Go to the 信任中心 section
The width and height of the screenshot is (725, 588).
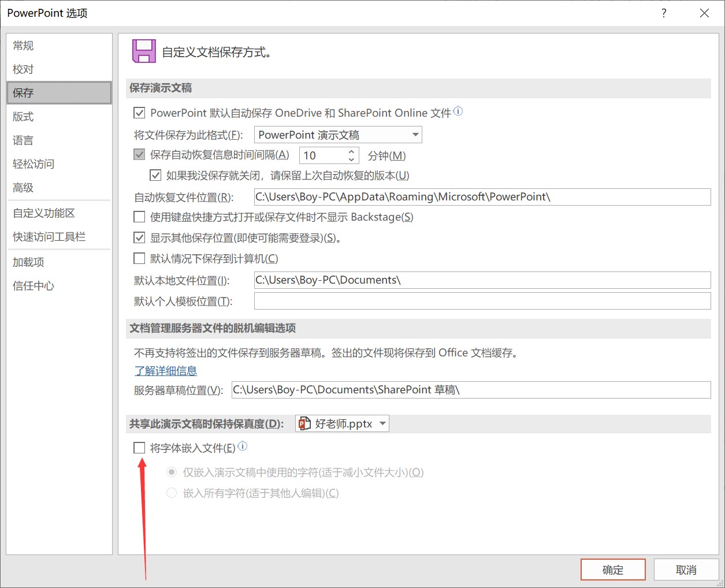[x=34, y=286]
